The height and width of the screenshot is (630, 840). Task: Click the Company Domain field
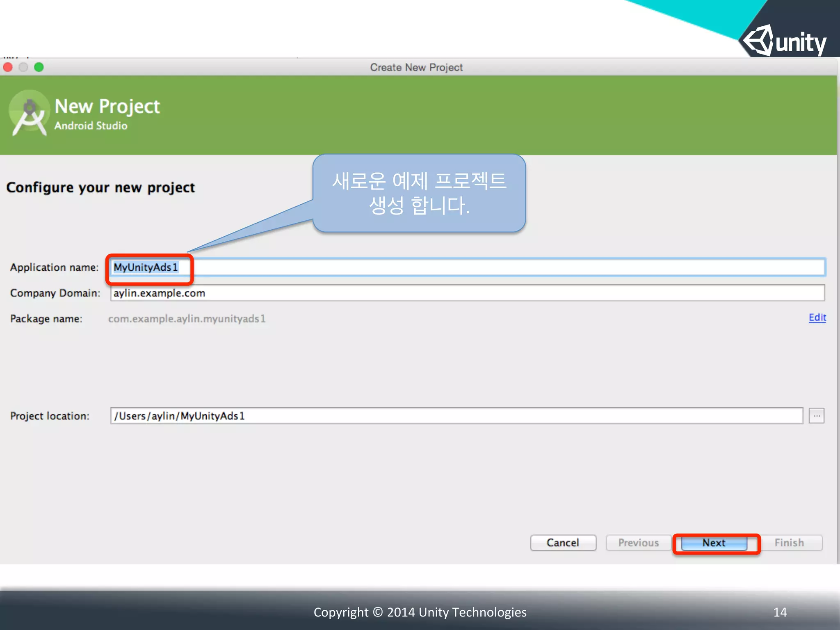468,293
